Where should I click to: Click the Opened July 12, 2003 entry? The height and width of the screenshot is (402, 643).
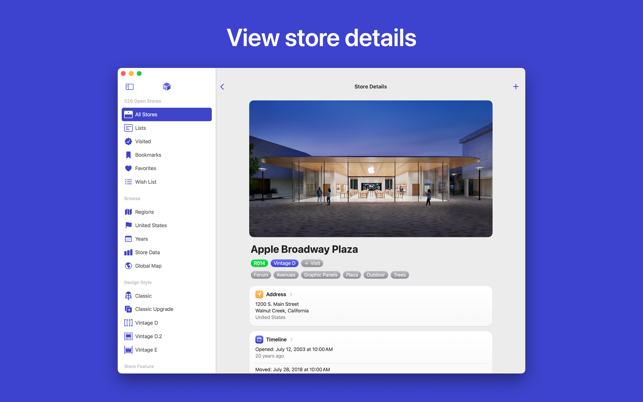click(294, 349)
